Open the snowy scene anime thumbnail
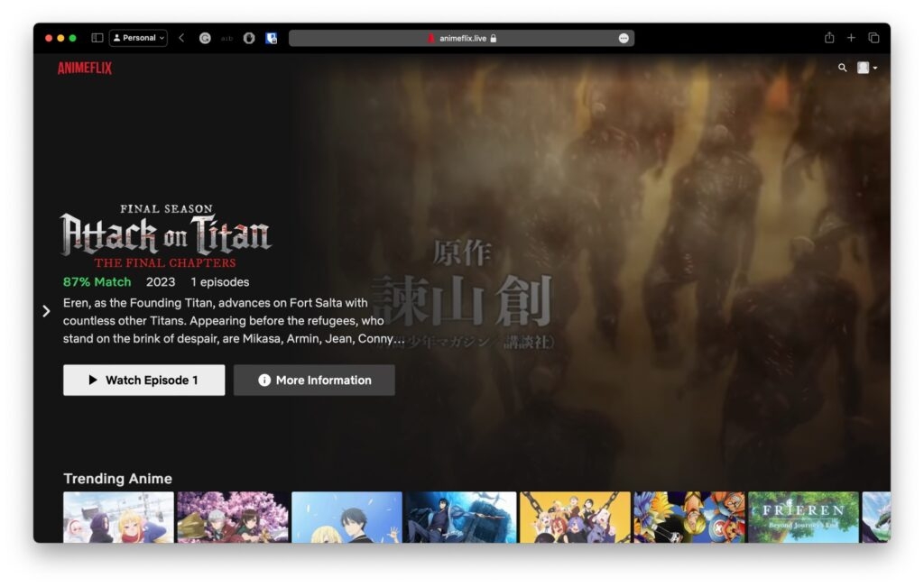Screen dimensions: 924x587 (118, 517)
